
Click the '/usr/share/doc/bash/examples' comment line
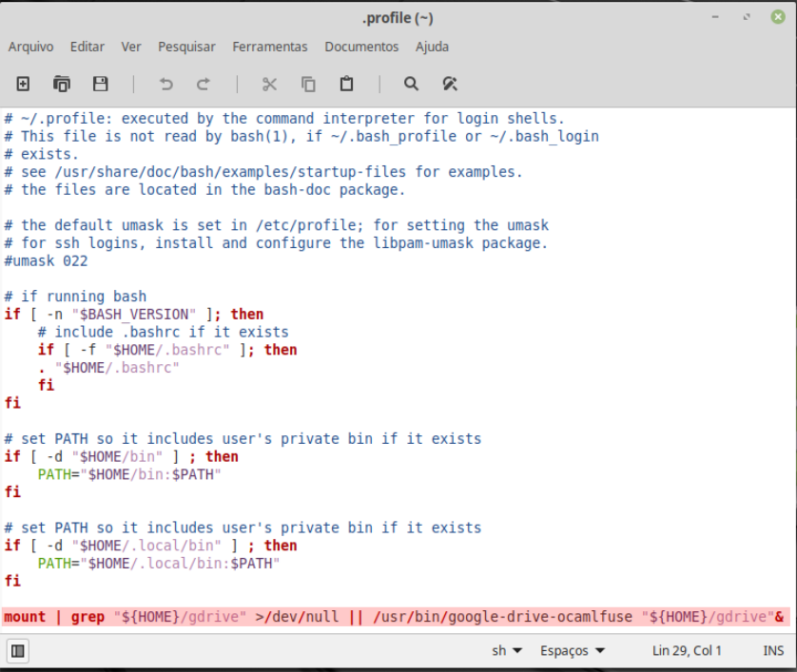[263, 172]
